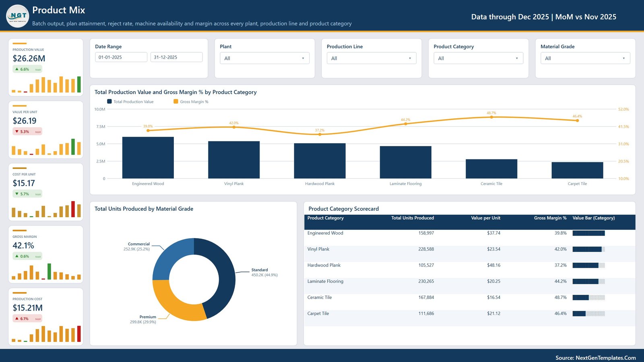
Task: Click the 5.3% MoM down-arrow badge
Action: [27, 132]
